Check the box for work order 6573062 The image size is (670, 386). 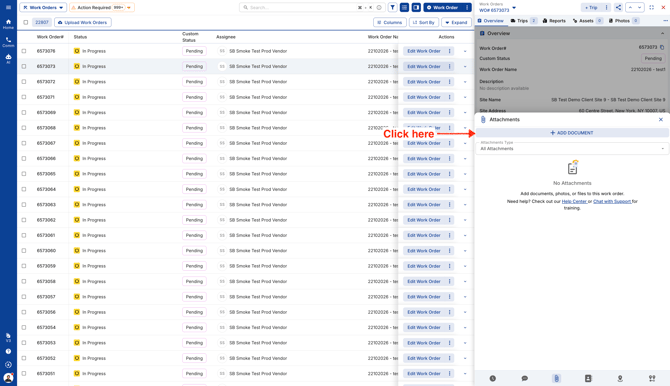tap(24, 220)
